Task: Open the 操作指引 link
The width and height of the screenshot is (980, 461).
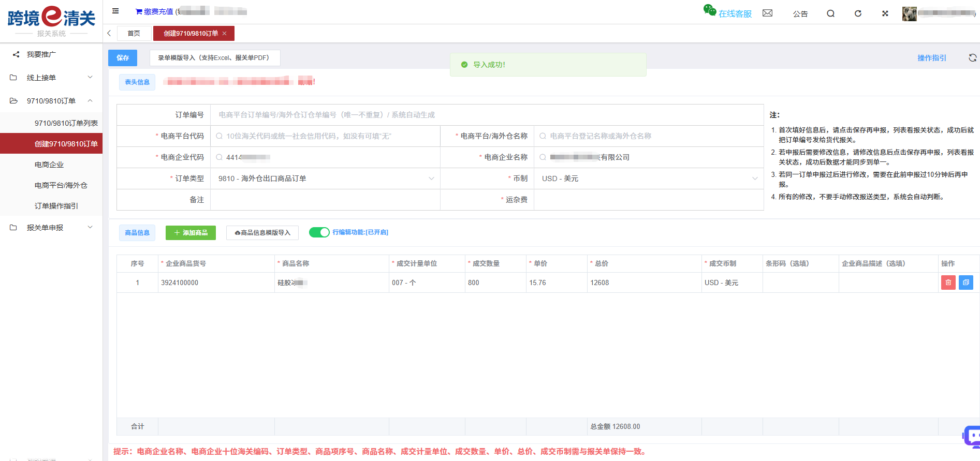Action: [931, 58]
